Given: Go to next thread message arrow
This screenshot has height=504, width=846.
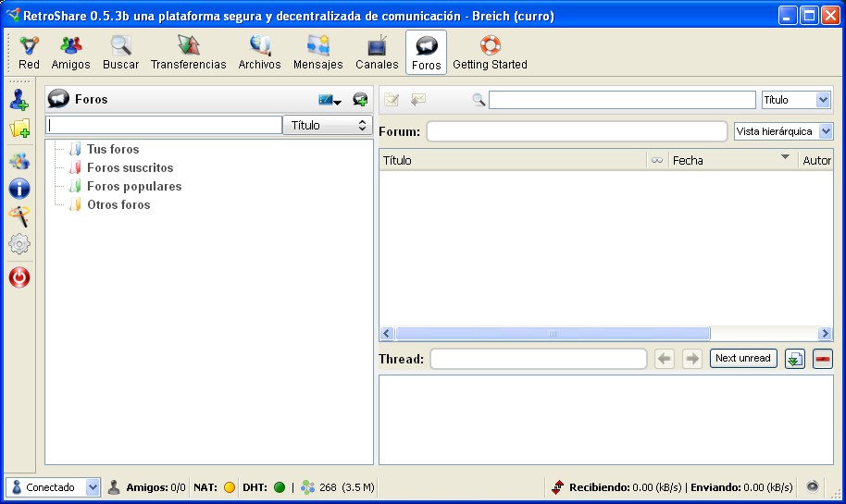Looking at the screenshot, I should [x=691, y=359].
